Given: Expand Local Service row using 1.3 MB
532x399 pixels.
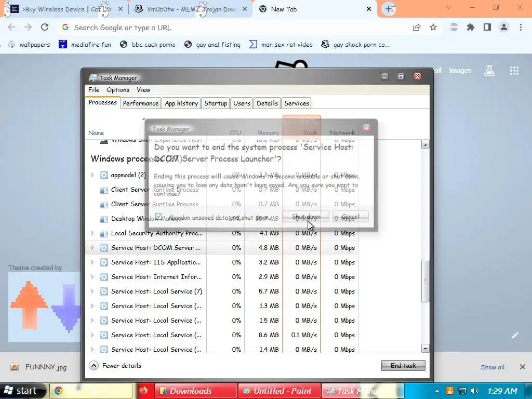Looking at the screenshot, I should pos(92,306).
